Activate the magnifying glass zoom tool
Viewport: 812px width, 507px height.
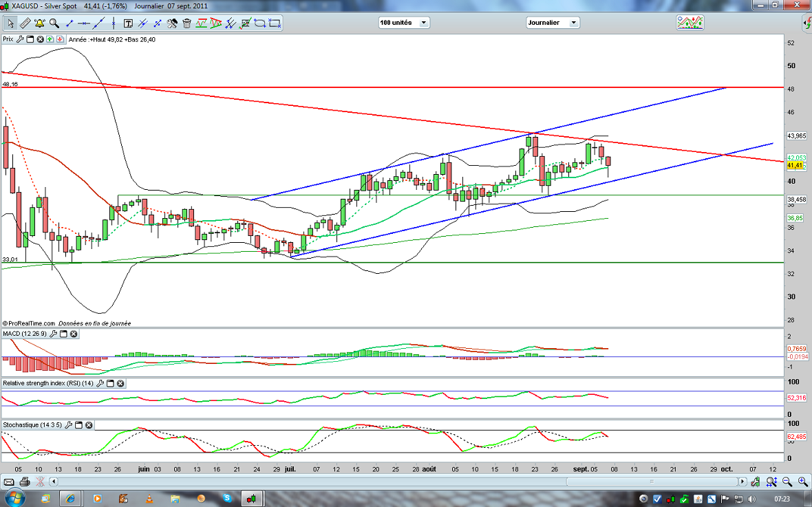[54, 23]
